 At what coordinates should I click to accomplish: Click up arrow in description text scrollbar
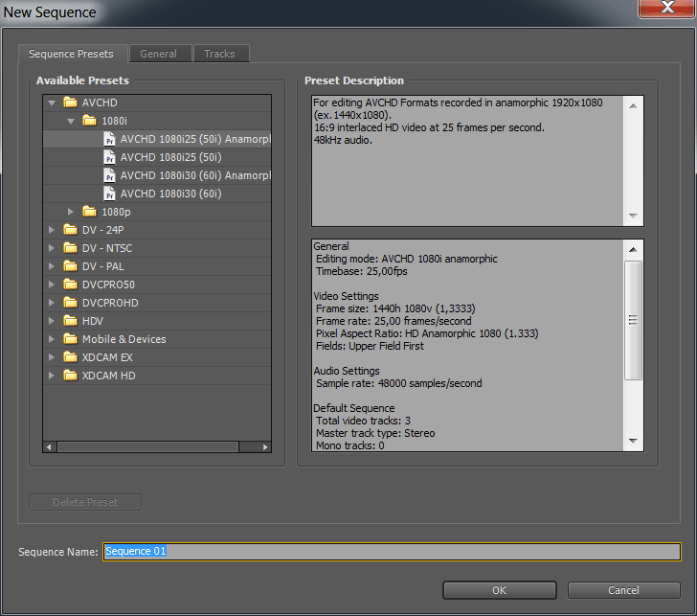tap(633, 105)
